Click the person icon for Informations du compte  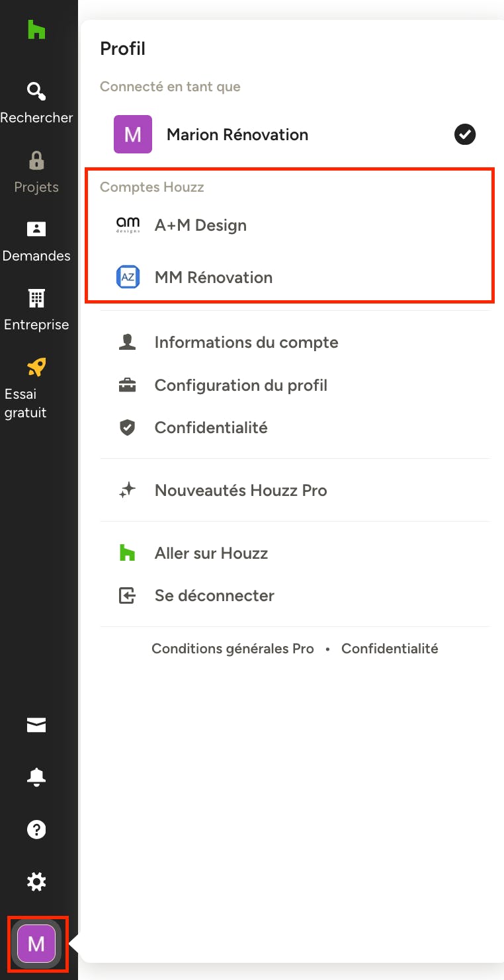[x=127, y=342]
